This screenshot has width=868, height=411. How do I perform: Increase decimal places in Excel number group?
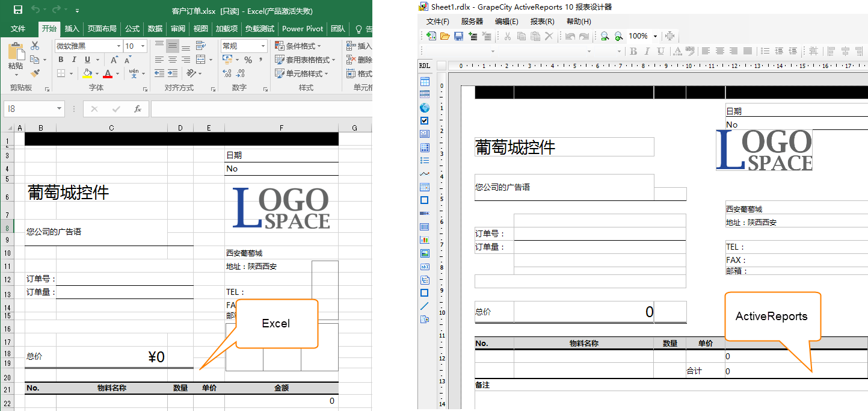(x=227, y=73)
